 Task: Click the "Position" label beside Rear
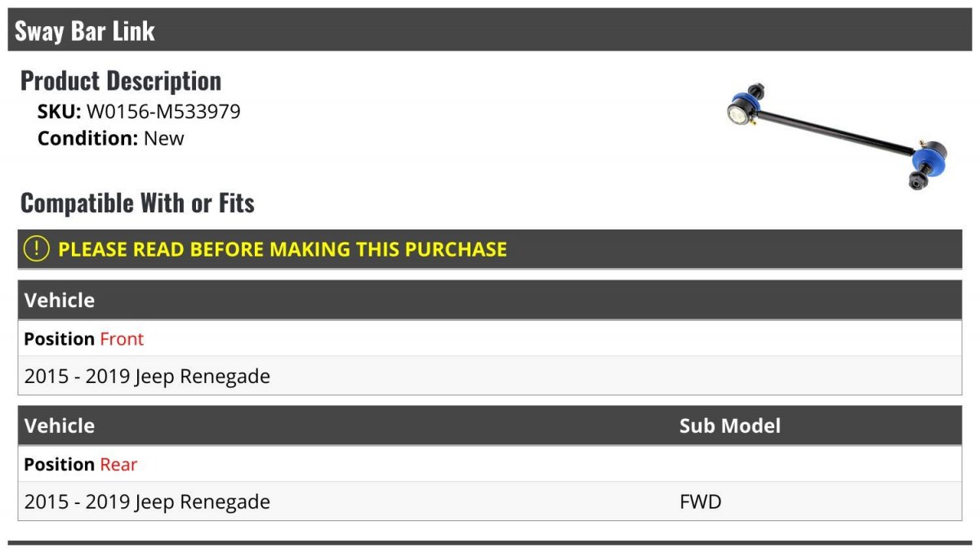coord(59,464)
